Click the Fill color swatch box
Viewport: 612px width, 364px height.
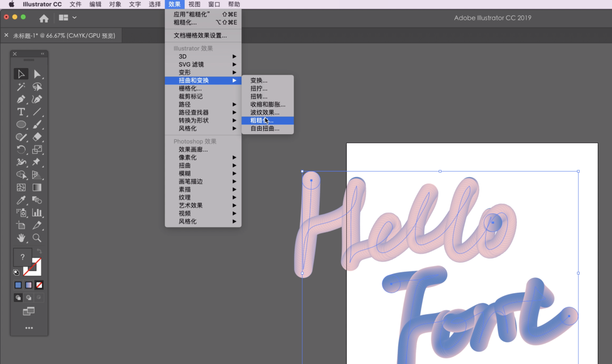(x=22, y=258)
